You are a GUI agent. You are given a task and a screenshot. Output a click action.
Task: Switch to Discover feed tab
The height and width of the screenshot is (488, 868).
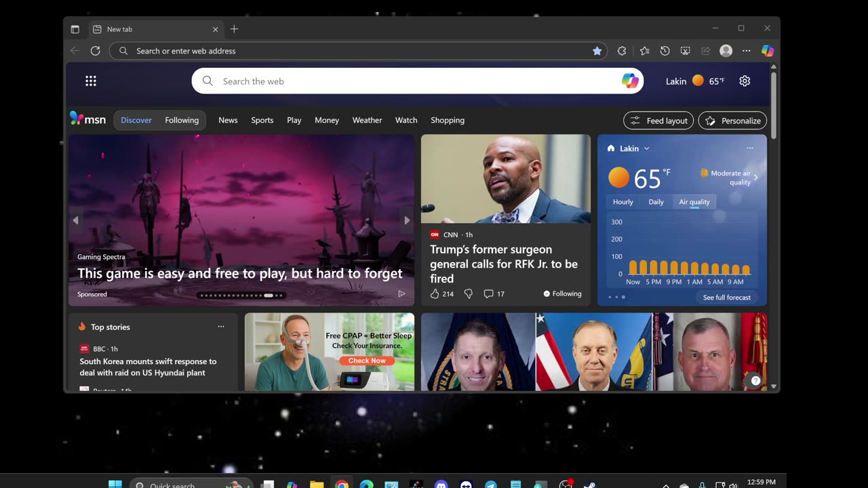pos(136,120)
